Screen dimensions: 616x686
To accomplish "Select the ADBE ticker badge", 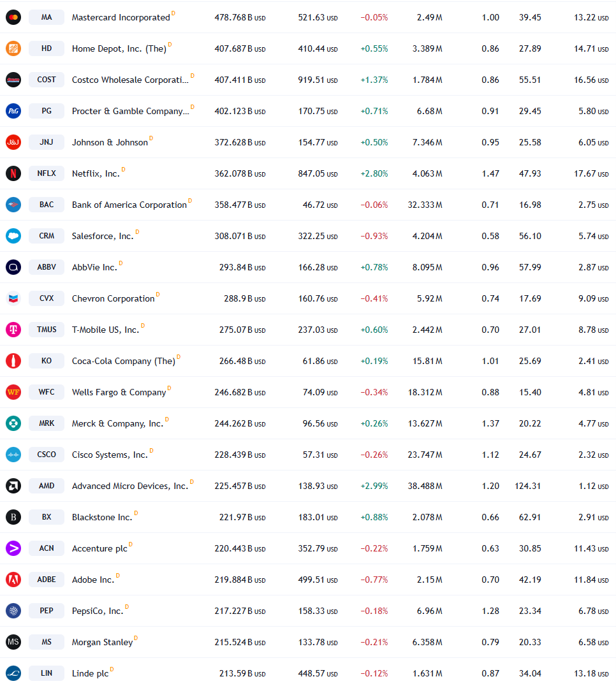I will pos(47,580).
